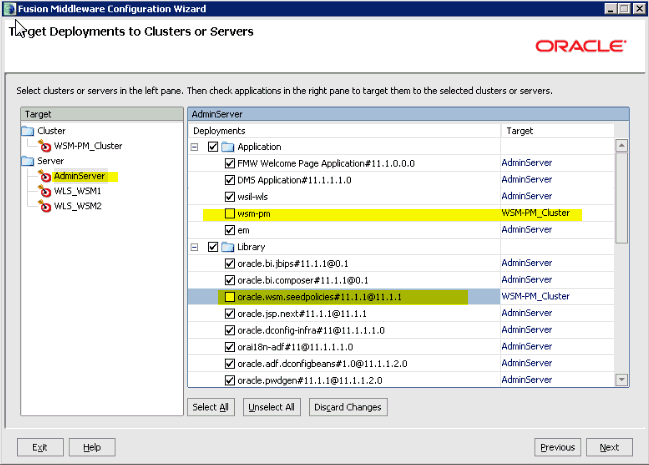Uncheck DMS Application#11.1.1.1.0
Image resolution: width=649 pixels, height=465 pixels.
coord(229,179)
